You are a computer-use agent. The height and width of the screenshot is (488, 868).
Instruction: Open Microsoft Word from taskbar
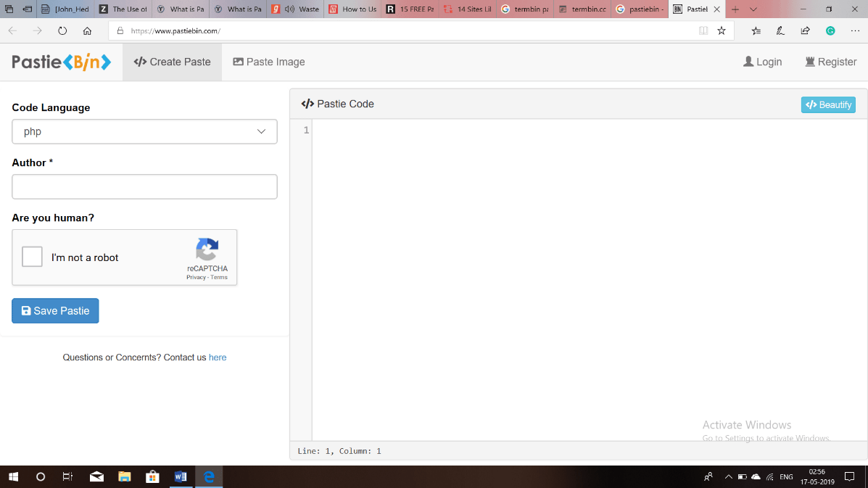pos(181,476)
